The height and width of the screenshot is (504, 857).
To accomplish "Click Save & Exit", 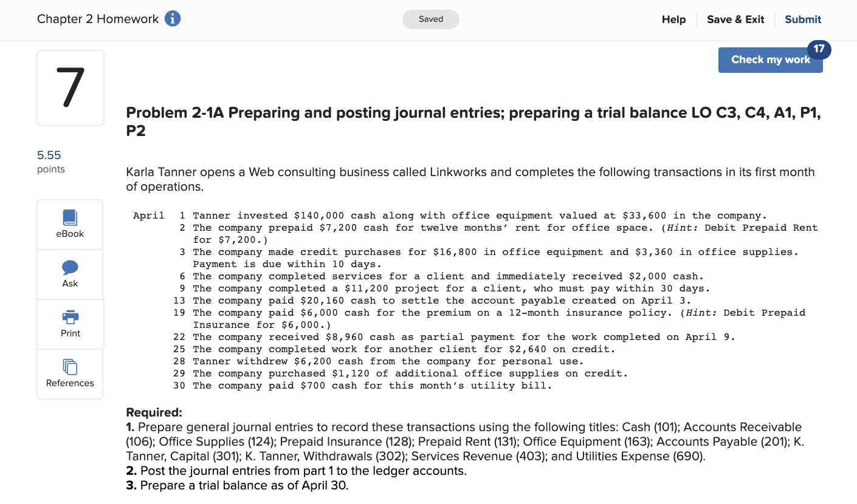I will pyautogui.click(x=735, y=19).
